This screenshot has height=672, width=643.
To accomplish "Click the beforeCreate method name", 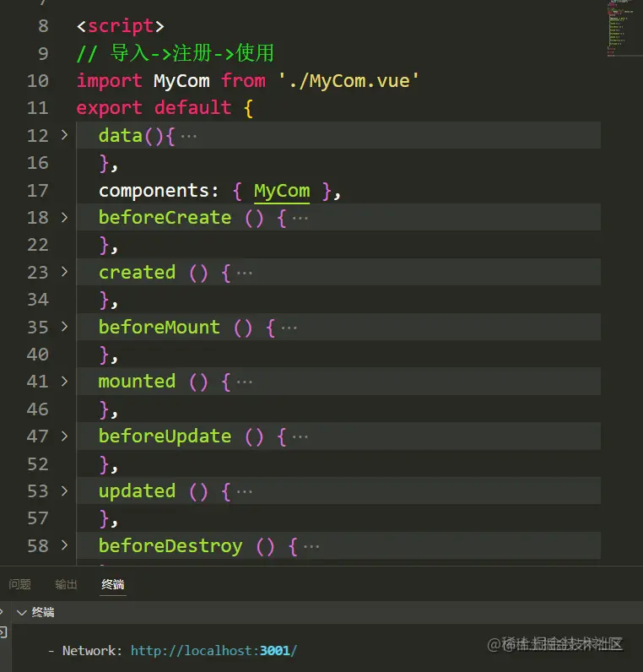I will (x=165, y=218).
